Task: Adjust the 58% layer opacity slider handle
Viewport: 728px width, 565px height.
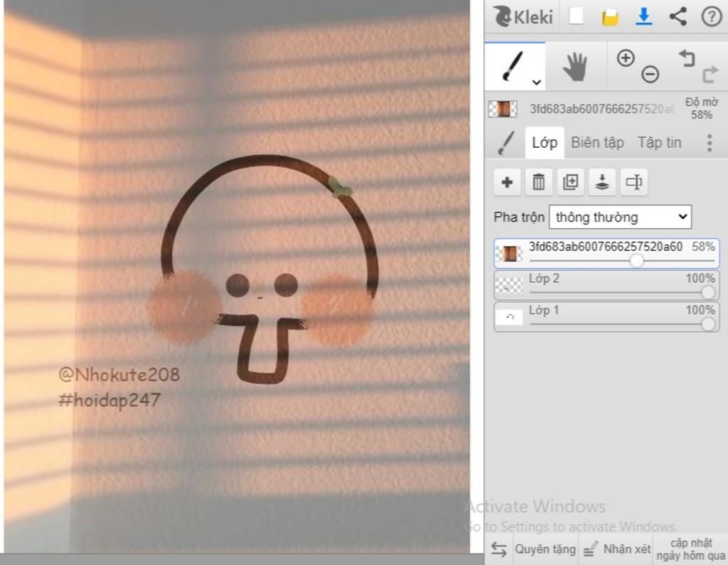Action: pos(636,260)
